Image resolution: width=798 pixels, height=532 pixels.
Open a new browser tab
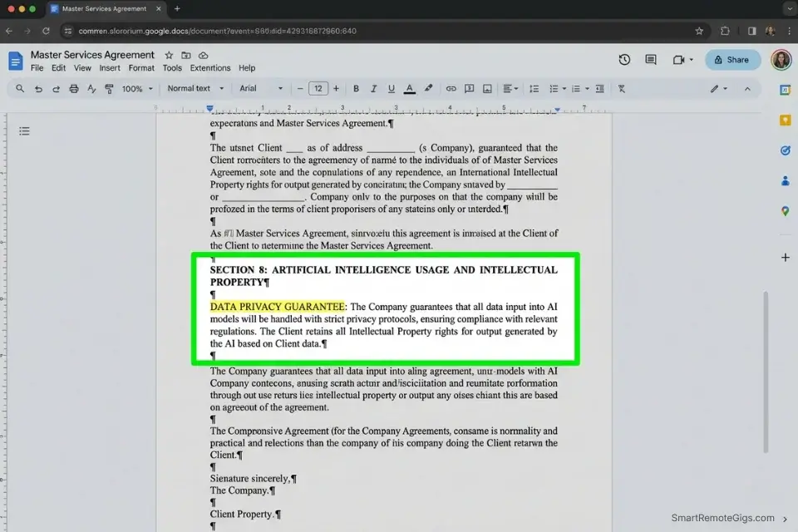click(x=177, y=8)
